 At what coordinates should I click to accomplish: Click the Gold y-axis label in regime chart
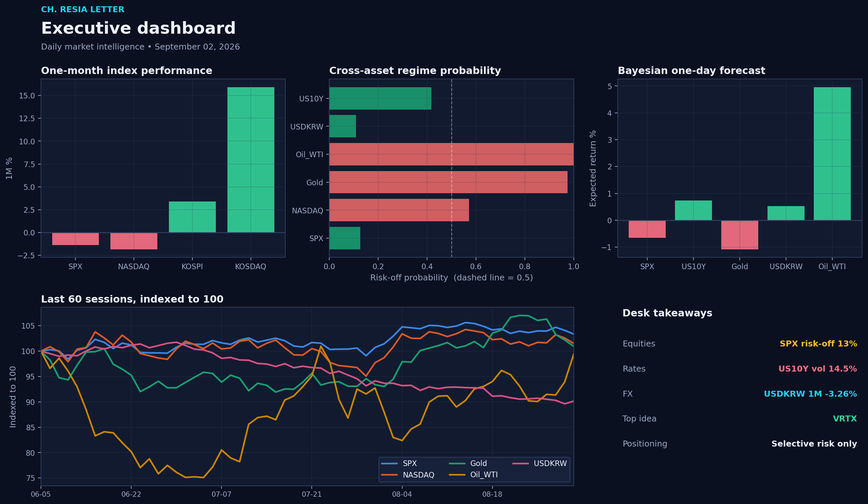[315, 182]
